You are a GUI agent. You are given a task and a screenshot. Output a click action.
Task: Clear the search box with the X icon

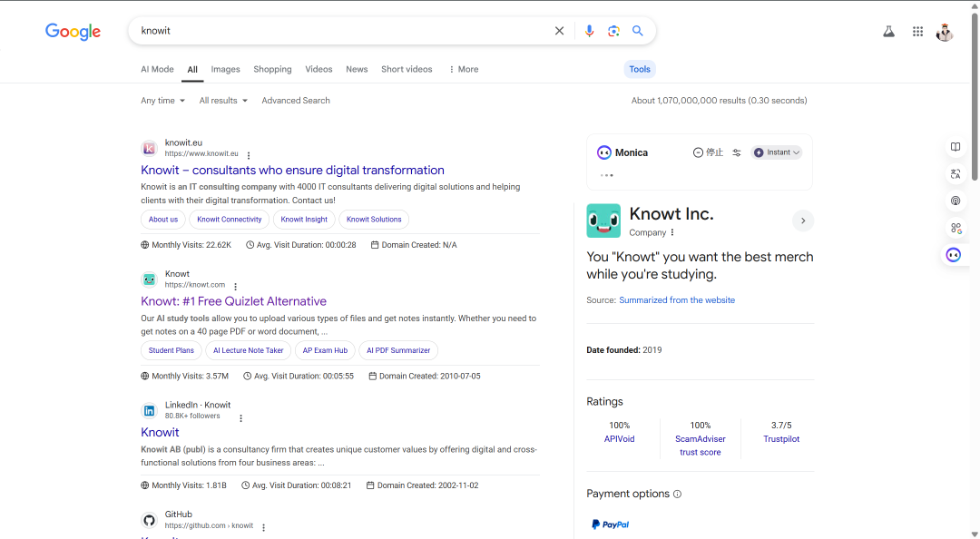coord(559,31)
